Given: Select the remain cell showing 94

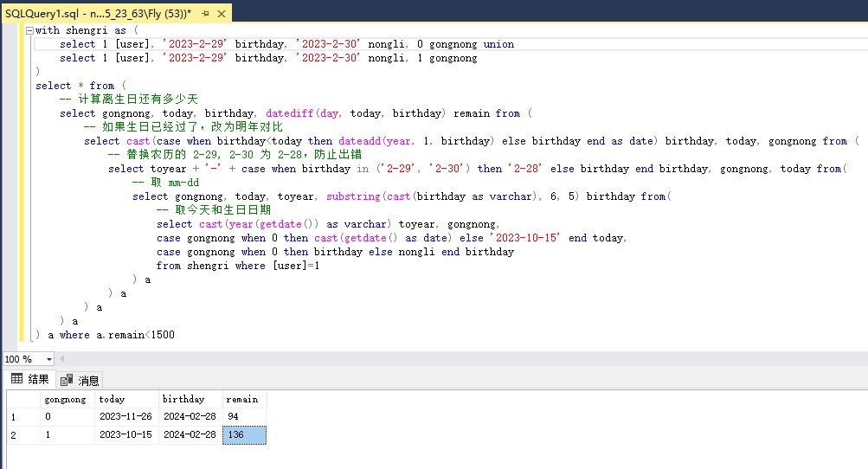Looking at the screenshot, I should [x=244, y=417].
